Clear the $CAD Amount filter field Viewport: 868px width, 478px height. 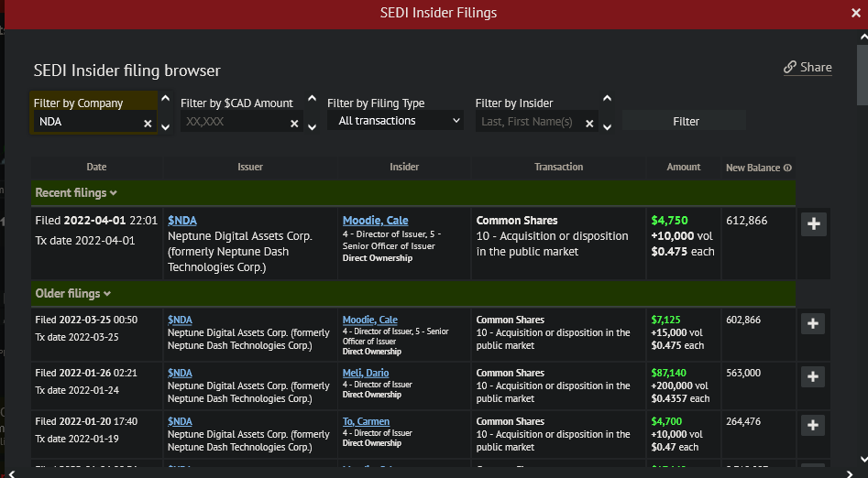tap(294, 123)
